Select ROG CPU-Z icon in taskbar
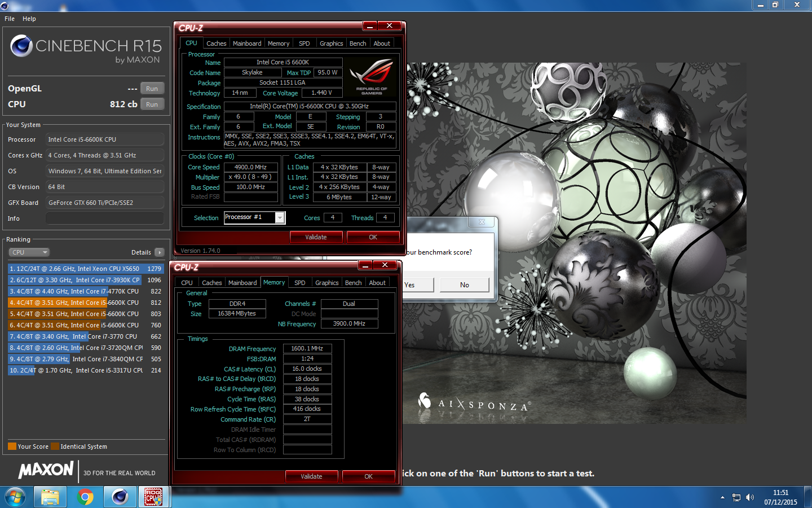The width and height of the screenshot is (812, 508). pyautogui.click(x=153, y=497)
